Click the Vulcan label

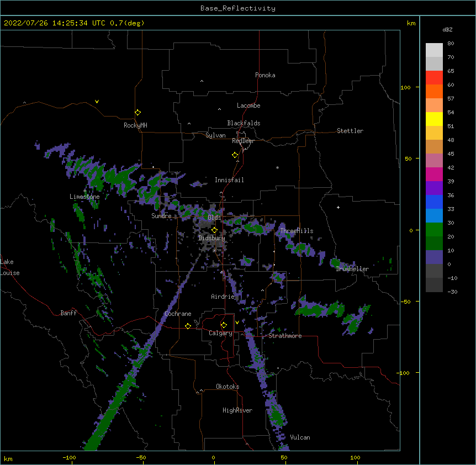coord(300,437)
